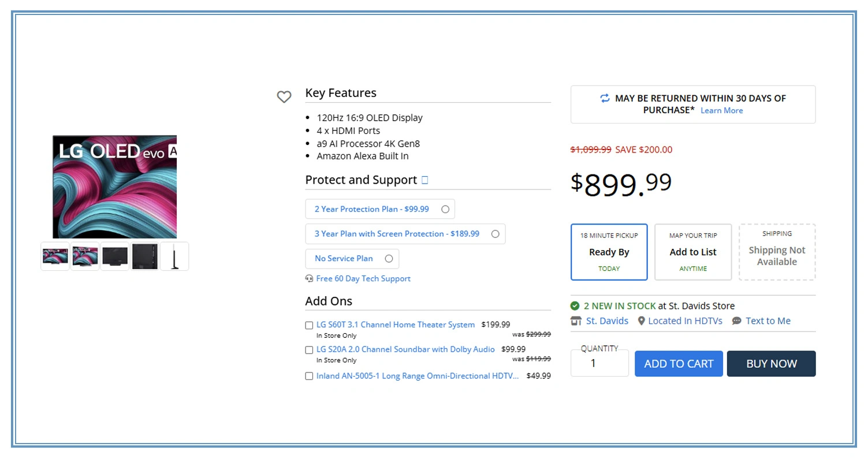Click Map Your Trip Add to List
The width and height of the screenshot is (868, 458).
point(693,252)
